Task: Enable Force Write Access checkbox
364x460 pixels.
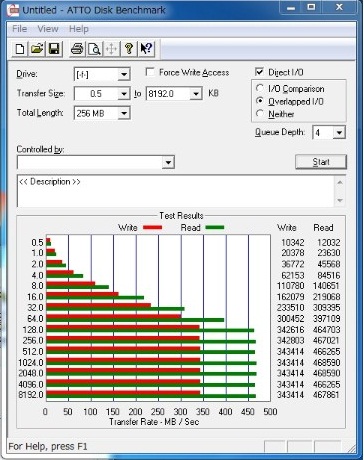Action: [150, 72]
